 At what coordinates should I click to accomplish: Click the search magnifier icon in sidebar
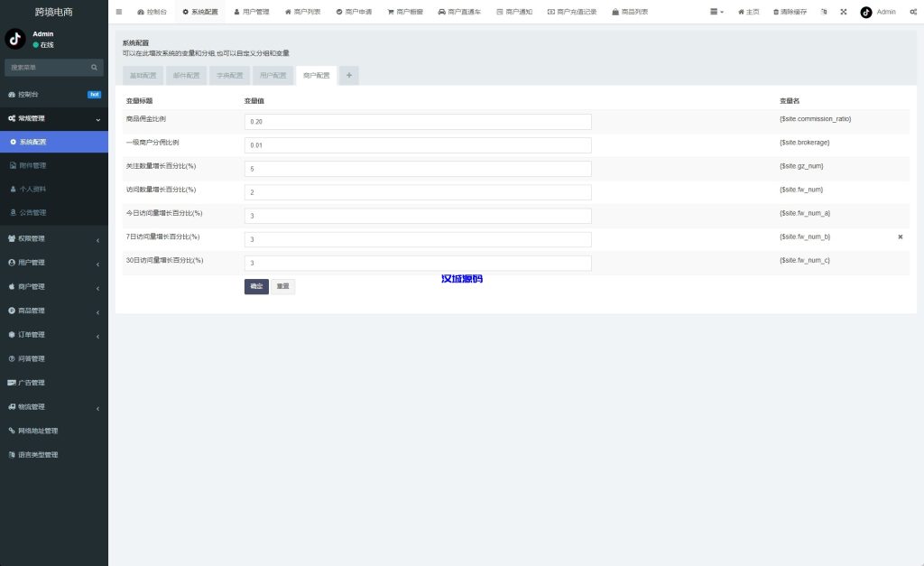(x=94, y=67)
